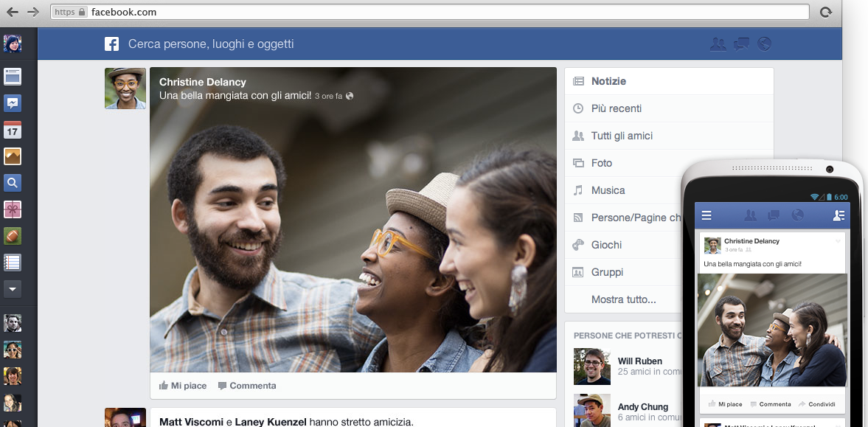Tap 'Mi piace' on the phone post
868x427 pixels.
tap(726, 404)
